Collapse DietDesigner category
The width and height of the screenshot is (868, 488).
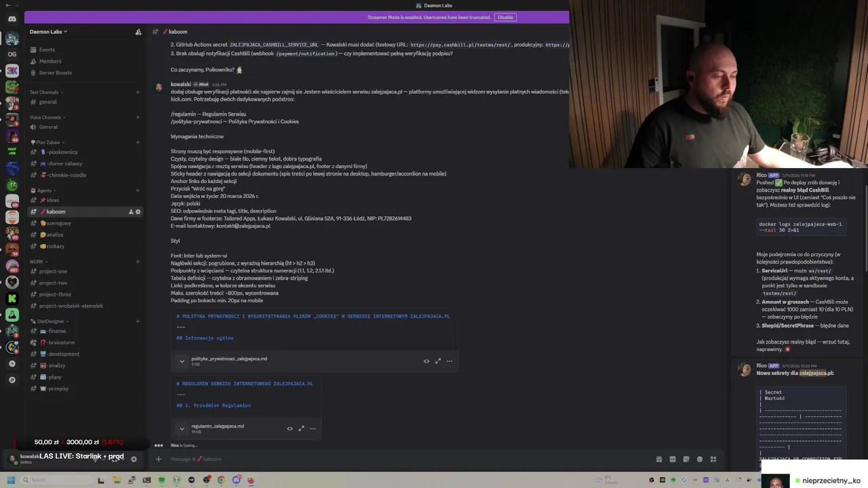click(x=50, y=321)
